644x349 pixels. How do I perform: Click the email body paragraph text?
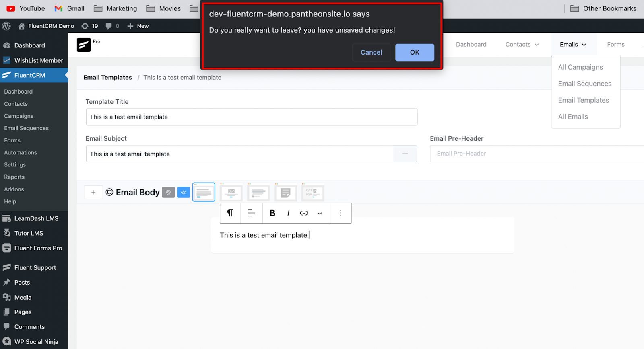264,235
